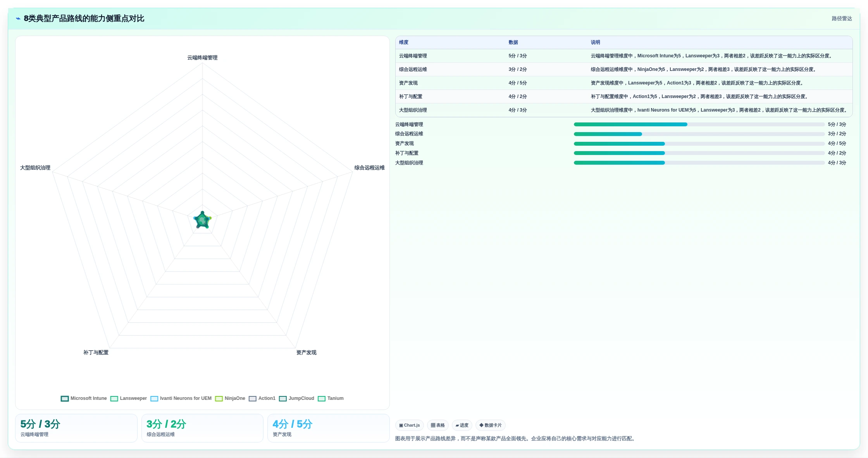Click the description mentioning Lansweeper为5, Action1为3
Image resolution: width=868 pixels, height=458 pixels.
(697, 83)
